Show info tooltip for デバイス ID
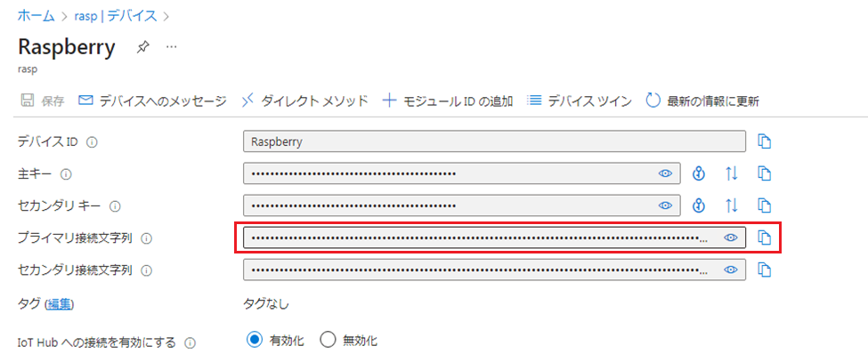The image size is (868, 362). pos(92,142)
